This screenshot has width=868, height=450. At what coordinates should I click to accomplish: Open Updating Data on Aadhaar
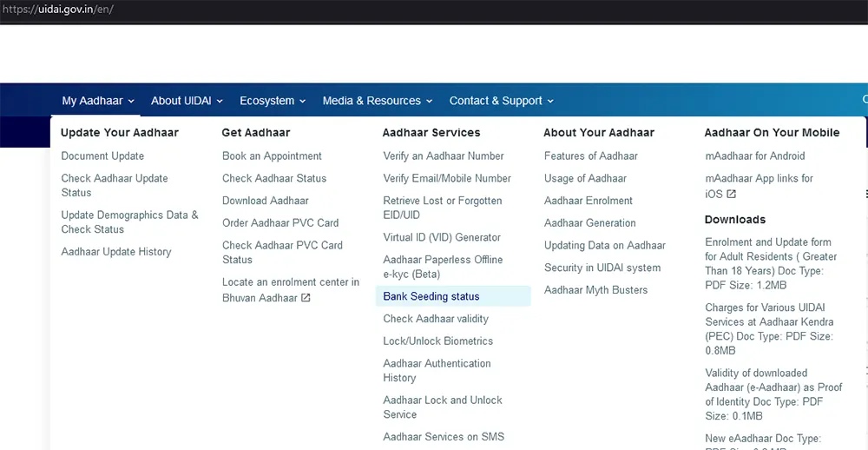pyautogui.click(x=605, y=246)
